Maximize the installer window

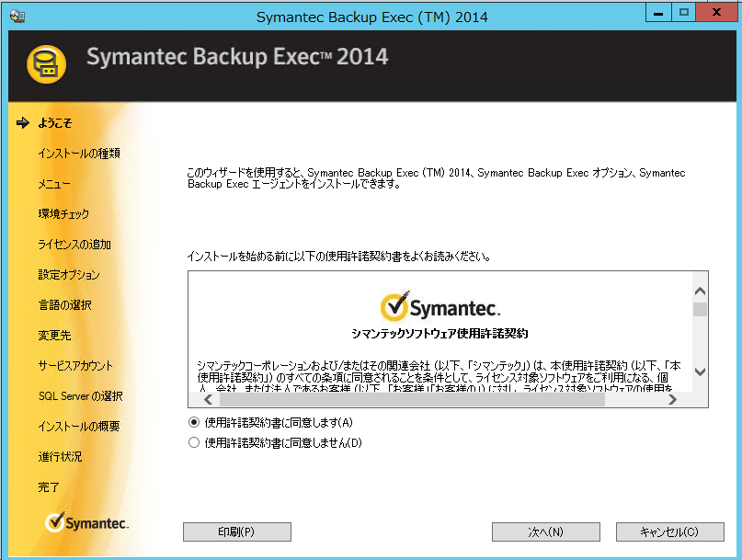684,13
